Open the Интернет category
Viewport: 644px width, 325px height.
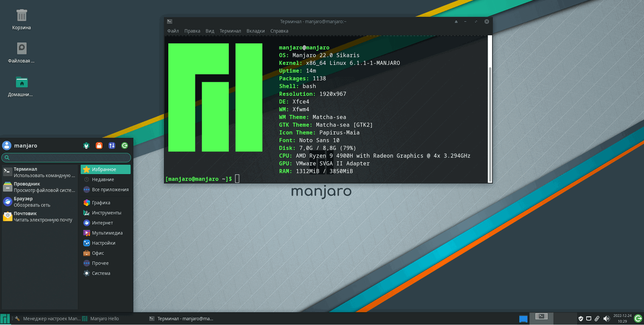[106, 223]
